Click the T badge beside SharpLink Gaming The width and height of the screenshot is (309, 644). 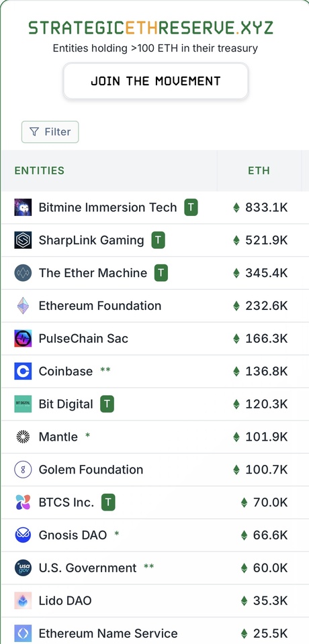pos(158,240)
